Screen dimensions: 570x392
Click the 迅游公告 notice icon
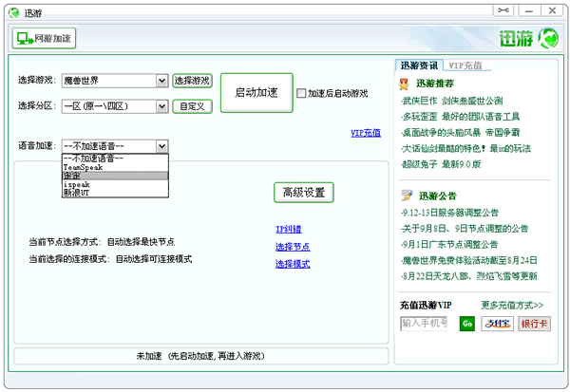point(406,196)
